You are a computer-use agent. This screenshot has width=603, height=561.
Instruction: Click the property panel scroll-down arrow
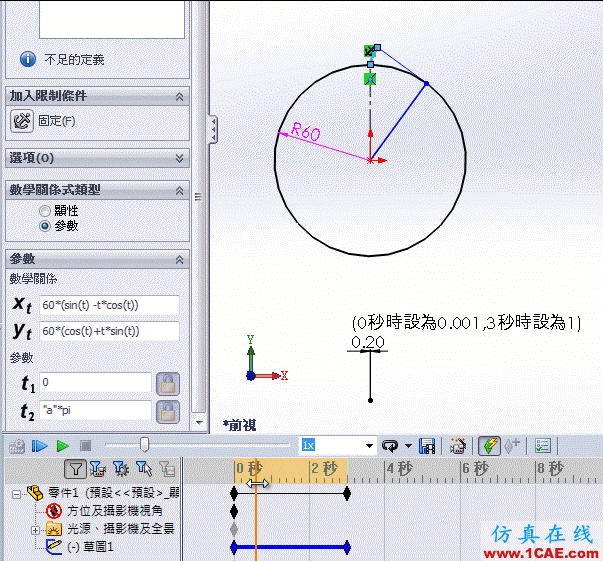pos(199,422)
